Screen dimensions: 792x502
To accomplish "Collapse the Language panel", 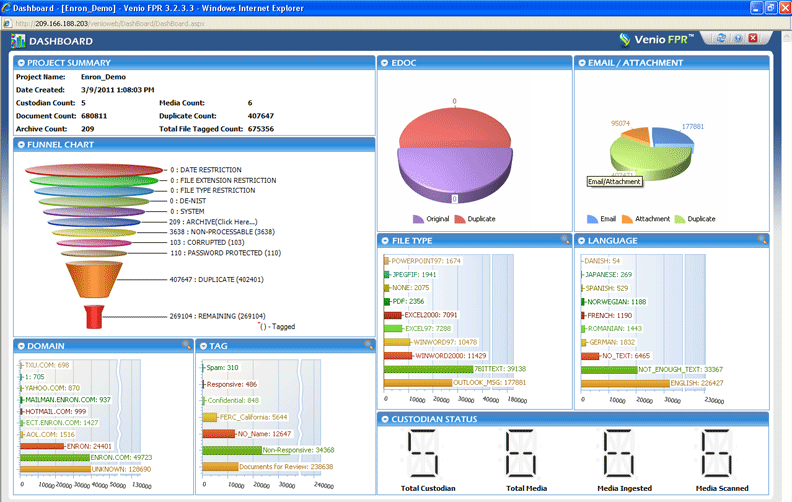I will click(582, 241).
